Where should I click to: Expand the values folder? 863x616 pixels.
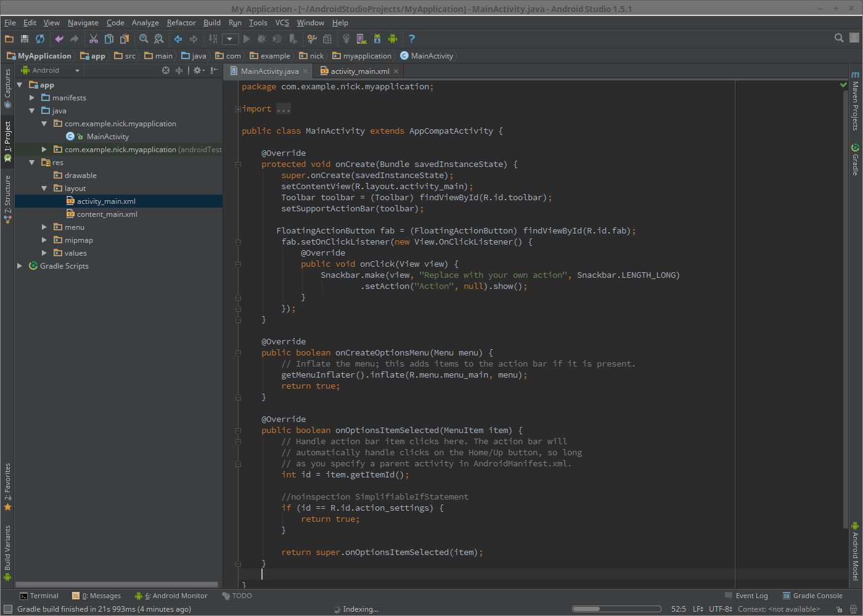click(x=44, y=253)
